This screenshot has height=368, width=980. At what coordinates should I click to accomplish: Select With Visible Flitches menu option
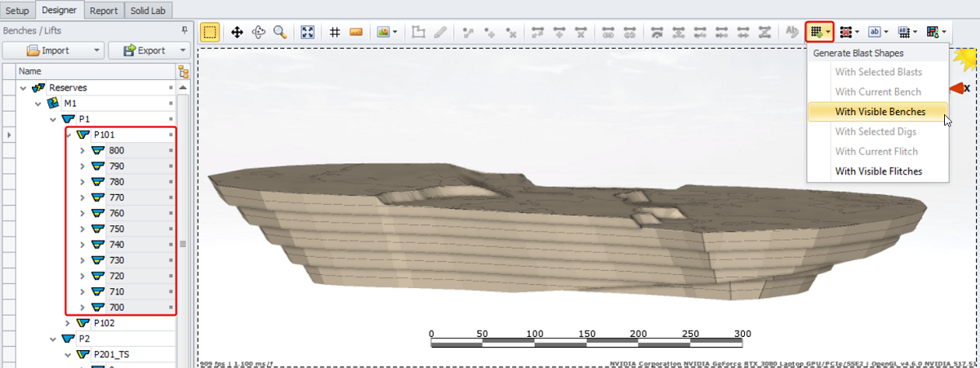point(878,171)
